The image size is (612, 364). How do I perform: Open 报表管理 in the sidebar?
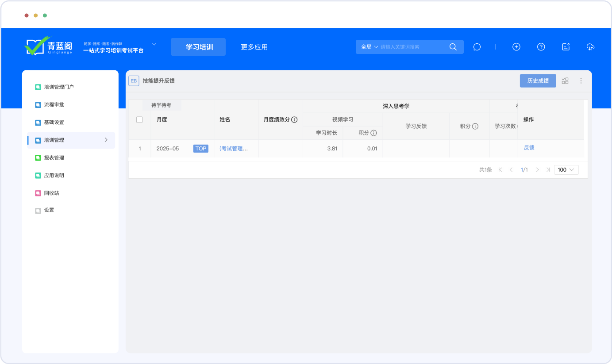click(54, 158)
